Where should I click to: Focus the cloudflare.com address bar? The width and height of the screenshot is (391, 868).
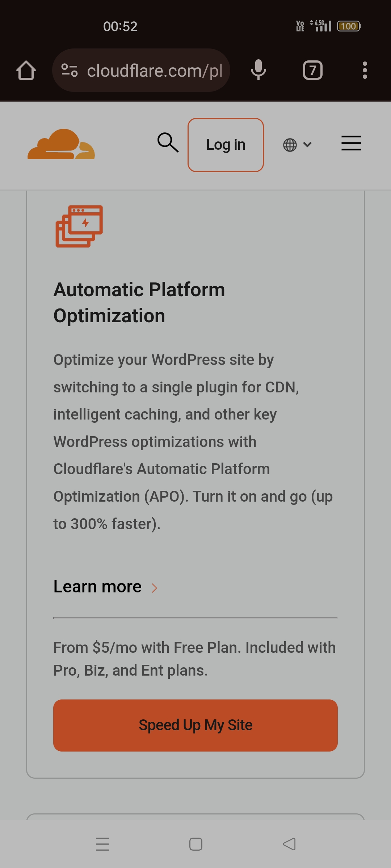coord(141,70)
